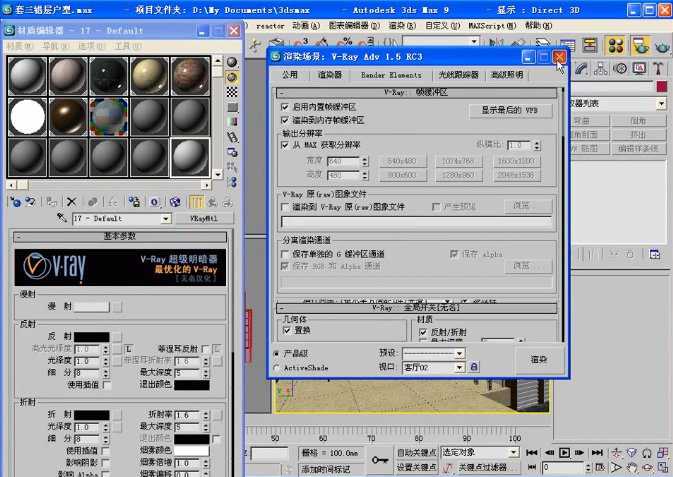
Task: Open the 17 - Default material name dropdown
Action: (x=166, y=219)
